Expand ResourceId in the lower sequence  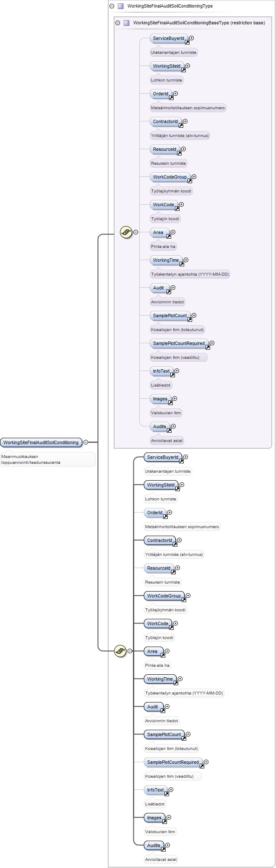pyautogui.click(x=178, y=568)
